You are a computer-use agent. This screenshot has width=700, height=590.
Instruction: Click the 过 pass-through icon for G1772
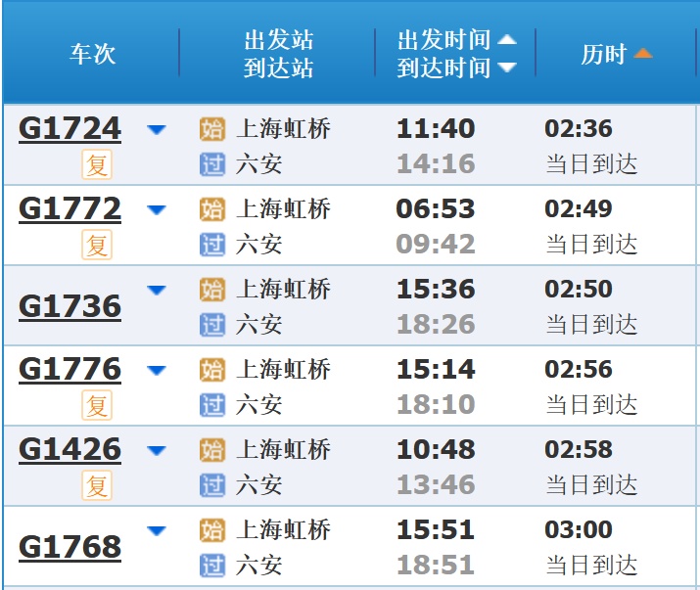(212, 245)
